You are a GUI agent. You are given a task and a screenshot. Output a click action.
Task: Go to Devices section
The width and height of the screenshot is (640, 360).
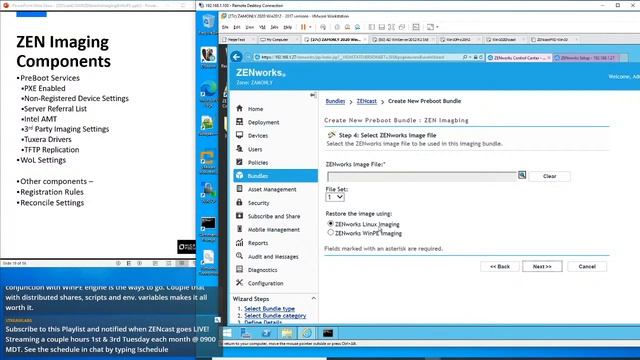tap(258, 136)
